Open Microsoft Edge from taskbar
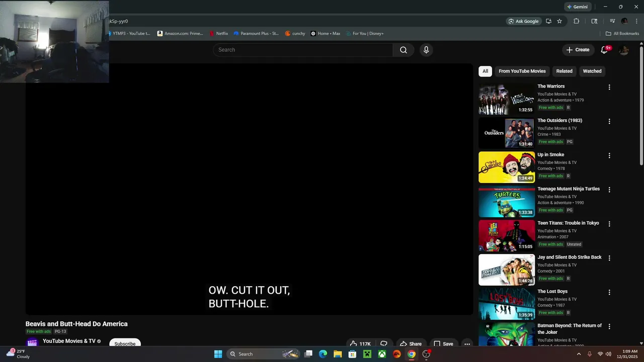Image resolution: width=644 pixels, height=362 pixels. click(x=323, y=354)
